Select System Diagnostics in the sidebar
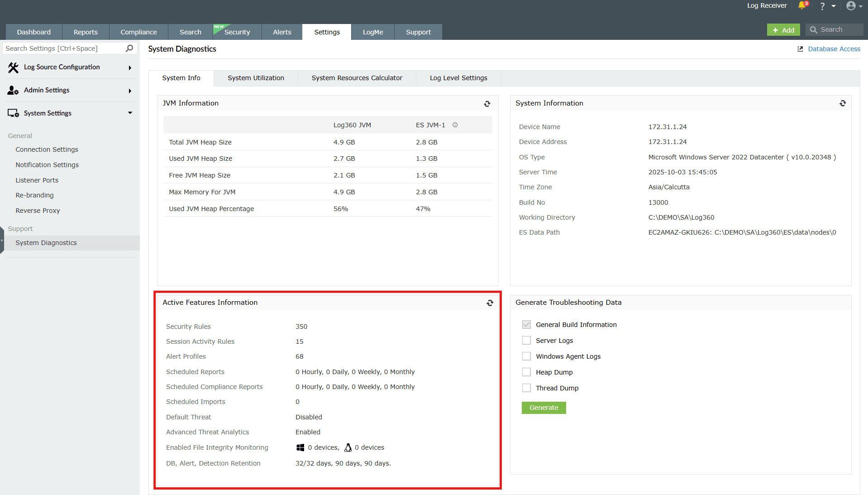Image resolution: width=868 pixels, height=495 pixels. [x=46, y=243]
